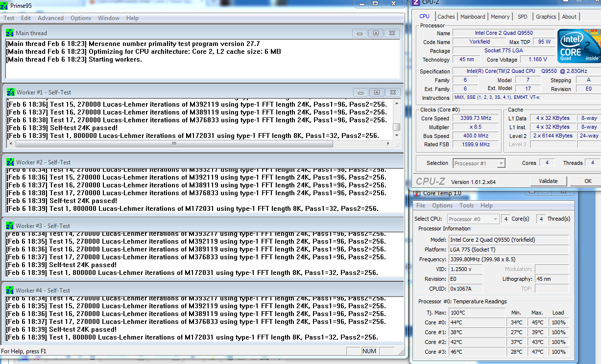Maximize the Worker #1 child window

(377, 92)
